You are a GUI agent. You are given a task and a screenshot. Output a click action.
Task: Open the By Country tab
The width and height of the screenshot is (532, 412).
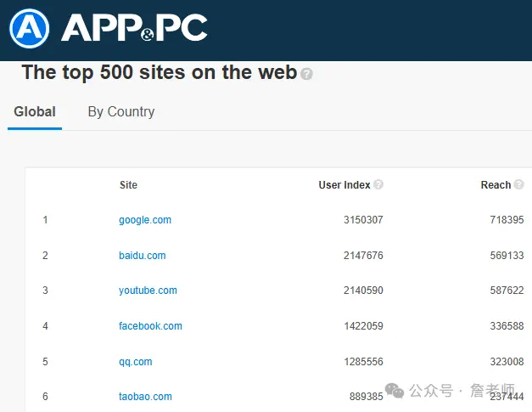pos(121,112)
